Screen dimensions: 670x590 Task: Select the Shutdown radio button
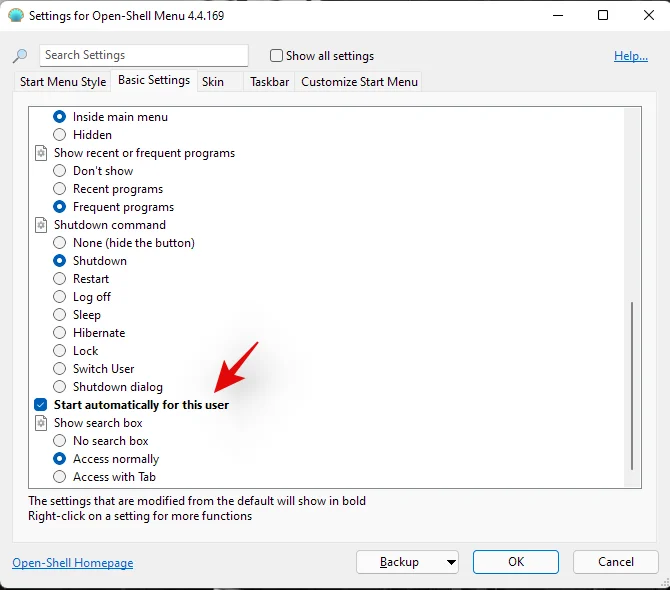(59, 261)
